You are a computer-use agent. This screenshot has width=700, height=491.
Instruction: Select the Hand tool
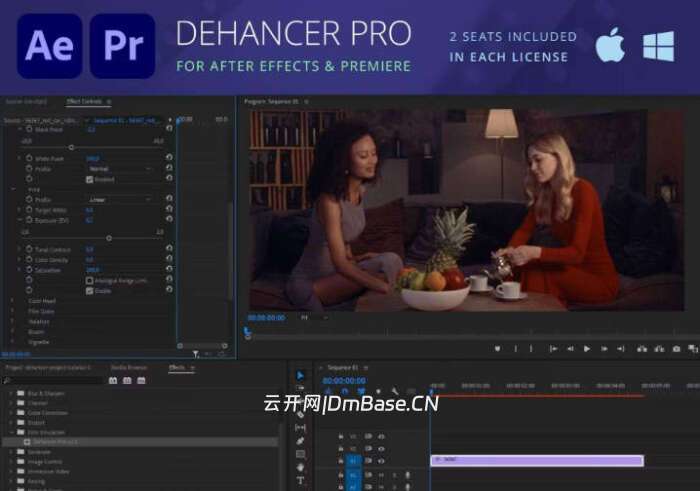(300, 467)
